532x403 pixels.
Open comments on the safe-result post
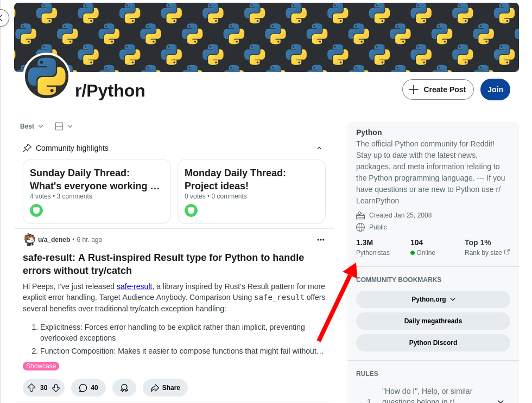click(88, 387)
